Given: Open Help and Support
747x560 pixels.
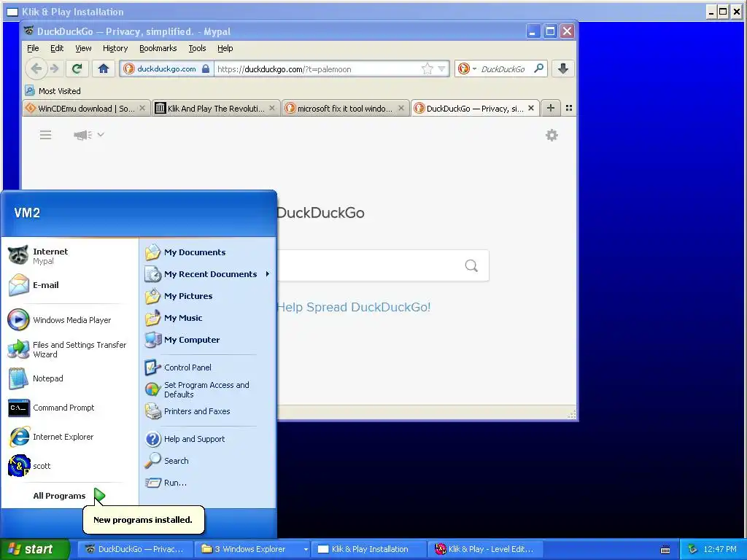Looking at the screenshot, I should tap(208, 439).
